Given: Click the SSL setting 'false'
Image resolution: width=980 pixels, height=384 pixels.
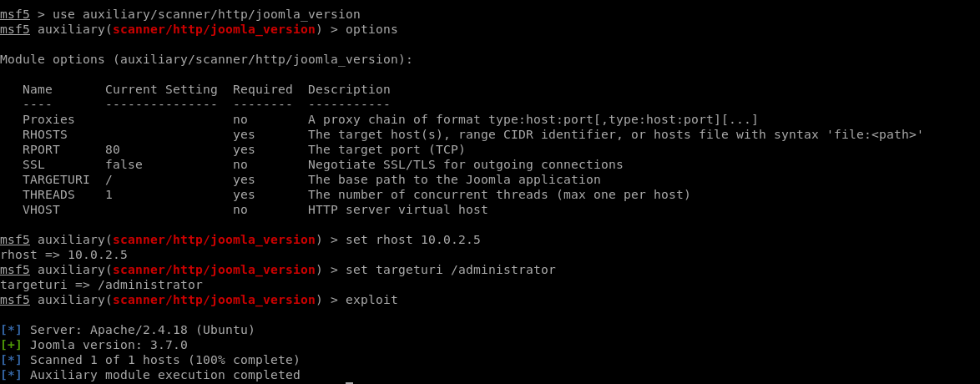Looking at the screenshot, I should tap(124, 164).
